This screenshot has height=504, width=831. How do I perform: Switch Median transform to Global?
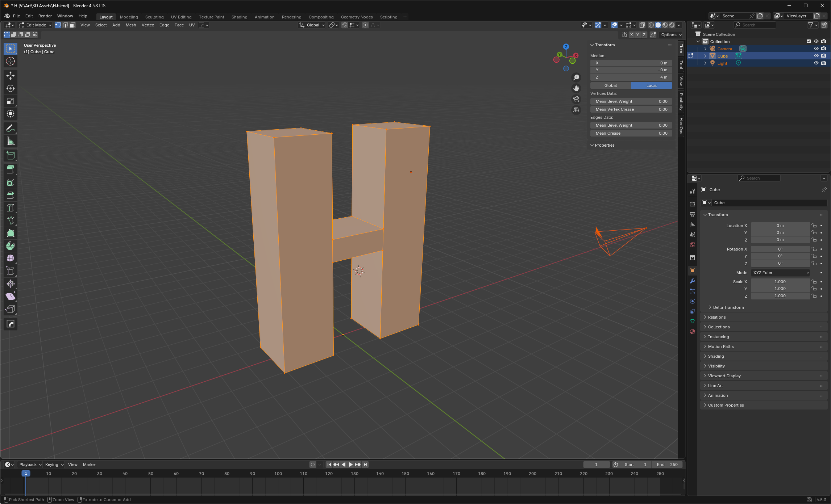click(x=610, y=85)
